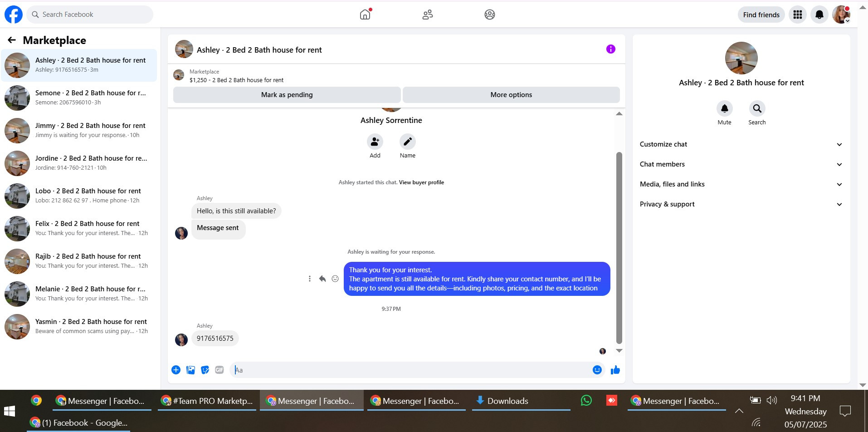Choose a GIF icon

219,370
